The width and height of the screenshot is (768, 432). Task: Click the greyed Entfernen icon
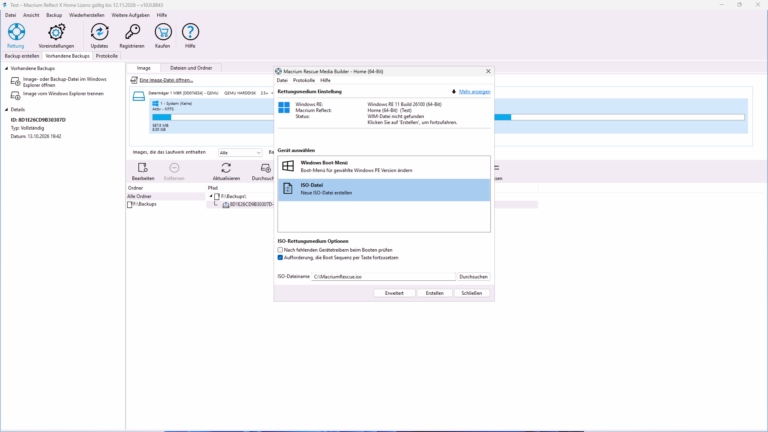point(174,168)
